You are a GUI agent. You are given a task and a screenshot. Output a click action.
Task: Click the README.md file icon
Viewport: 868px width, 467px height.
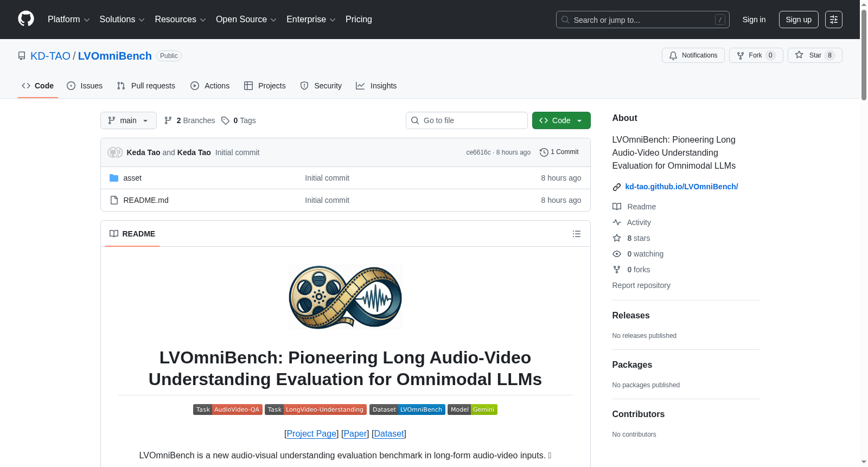tap(114, 200)
